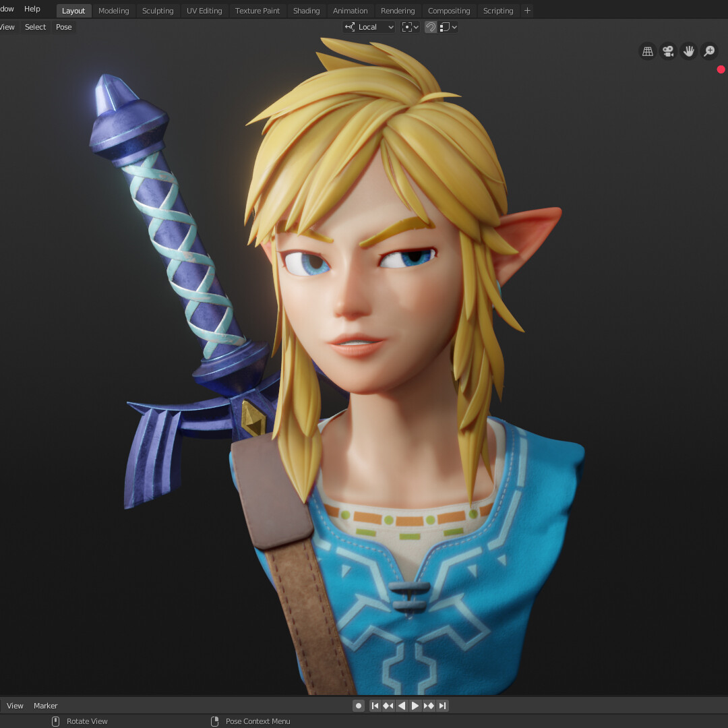Screen dimensions: 728x728
Task: Jump to previous keyframe
Action: pos(388,706)
